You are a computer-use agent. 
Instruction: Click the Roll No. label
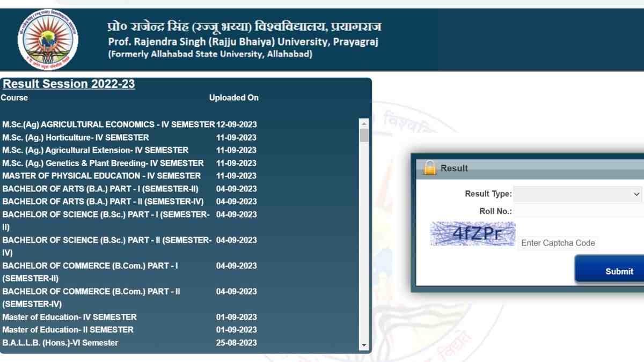[x=495, y=211]
